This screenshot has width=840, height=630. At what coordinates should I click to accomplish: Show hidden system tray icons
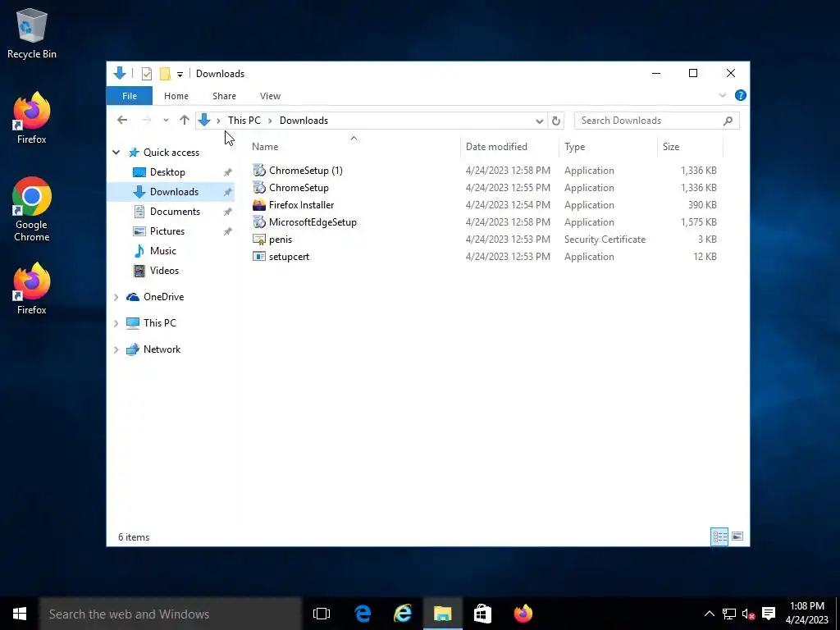click(x=709, y=614)
